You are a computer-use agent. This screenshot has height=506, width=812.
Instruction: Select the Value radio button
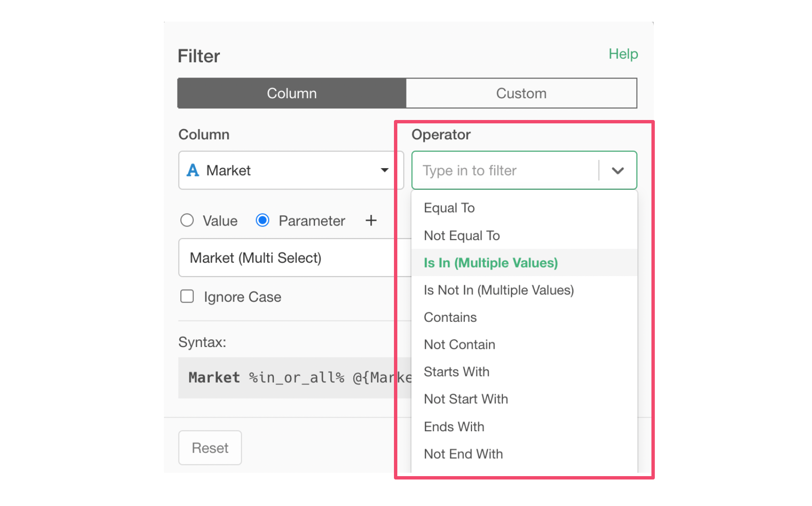(187, 221)
